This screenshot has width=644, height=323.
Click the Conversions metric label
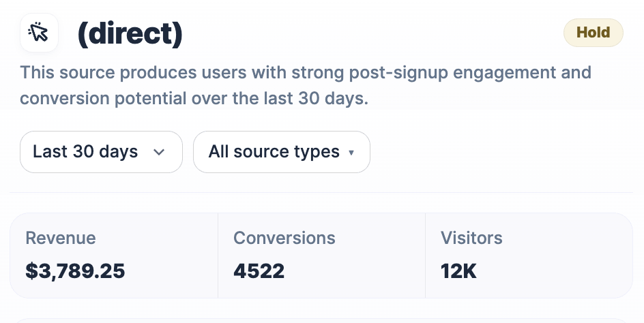(x=284, y=238)
